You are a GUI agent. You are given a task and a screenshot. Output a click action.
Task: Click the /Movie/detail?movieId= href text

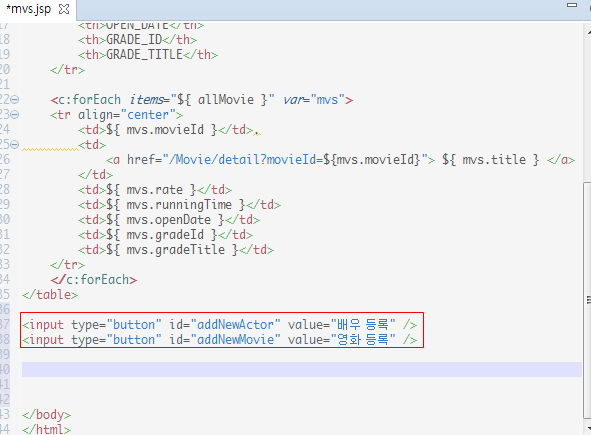[x=246, y=160]
